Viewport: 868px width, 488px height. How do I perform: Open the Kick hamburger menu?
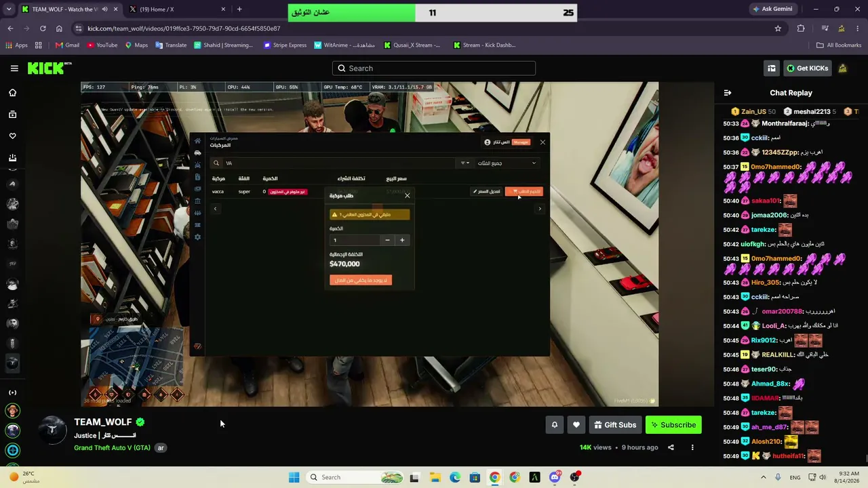click(x=14, y=68)
